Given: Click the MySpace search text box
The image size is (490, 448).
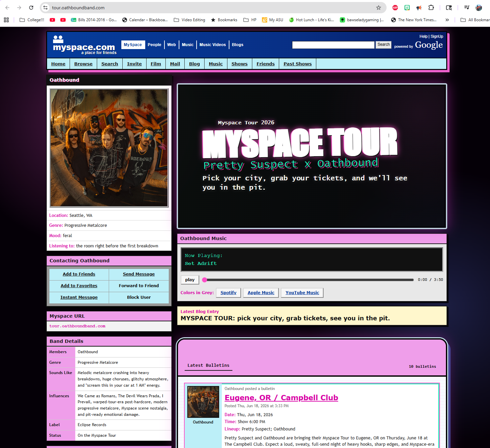Looking at the screenshot, I should 333,45.
